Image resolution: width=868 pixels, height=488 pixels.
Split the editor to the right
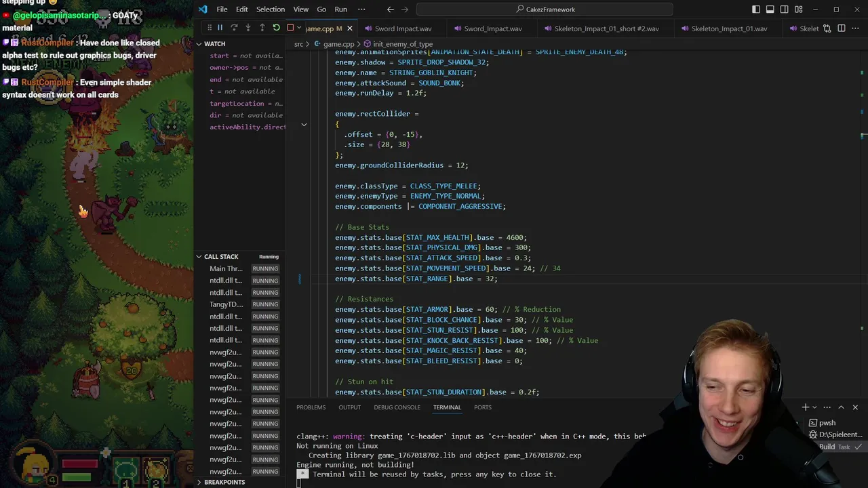[842, 28]
